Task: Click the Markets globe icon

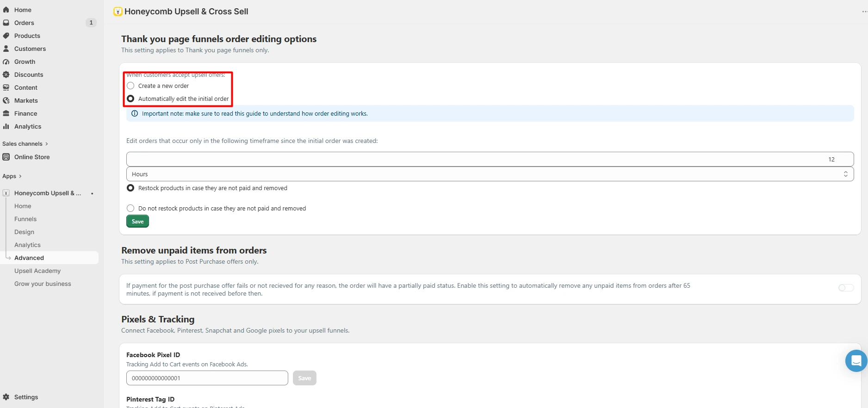Action: (6, 100)
